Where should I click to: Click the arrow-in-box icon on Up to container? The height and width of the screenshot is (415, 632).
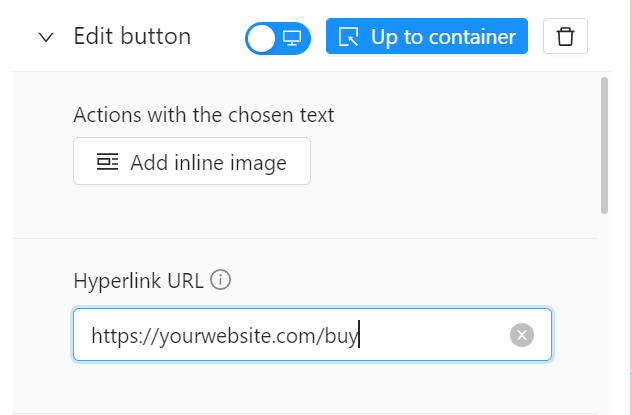click(349, 37)
